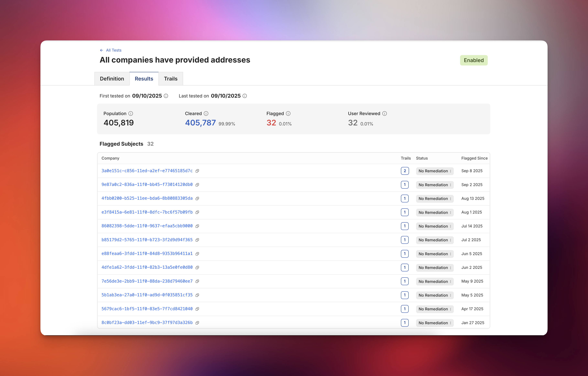588x376 pixels.
Task: Click the info icon next to Population
Action: (x=131, y=113)
